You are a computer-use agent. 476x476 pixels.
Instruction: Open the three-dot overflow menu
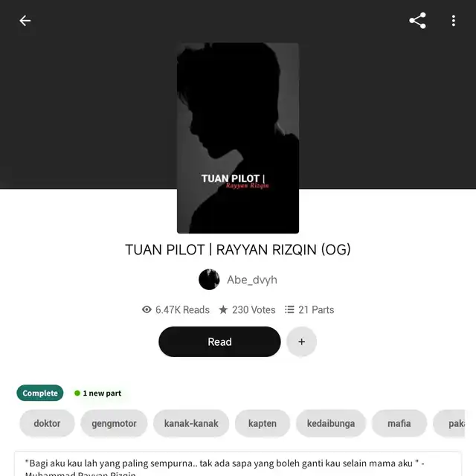coord(453,21)
